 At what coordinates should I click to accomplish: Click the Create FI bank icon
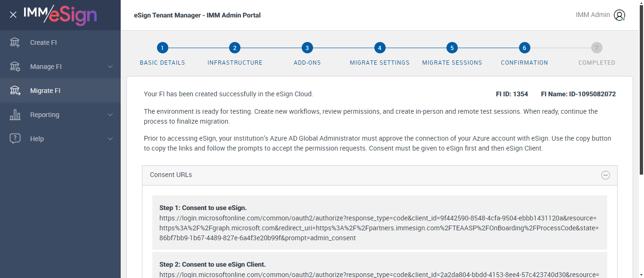[15, 42]
